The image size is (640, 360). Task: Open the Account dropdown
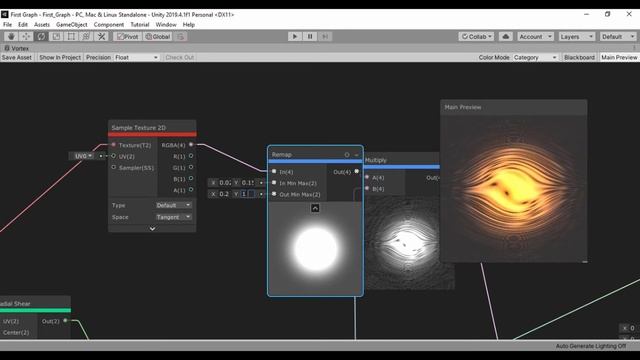pos(536,36)
